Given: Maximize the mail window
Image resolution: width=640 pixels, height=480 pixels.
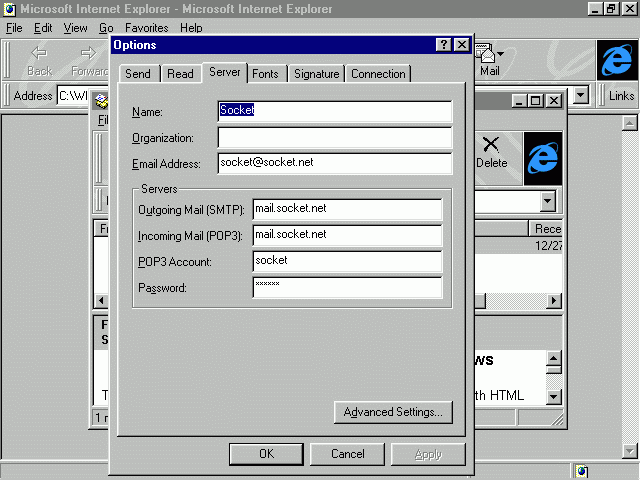Looking at the screenshot, I should pos(536,100).
